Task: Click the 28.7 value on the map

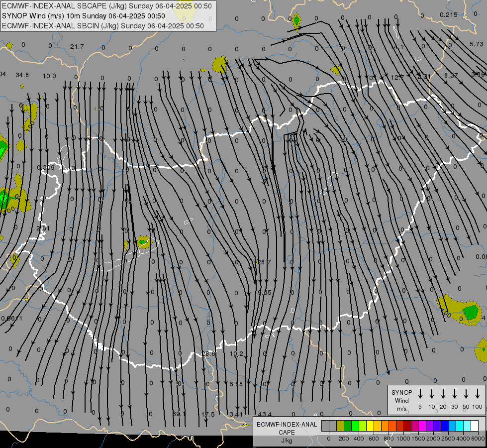Action: click(x=264, y=262)
